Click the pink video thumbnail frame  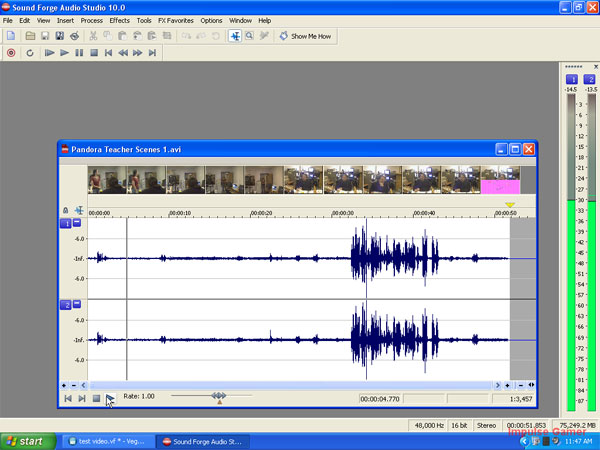click(500, 180)
